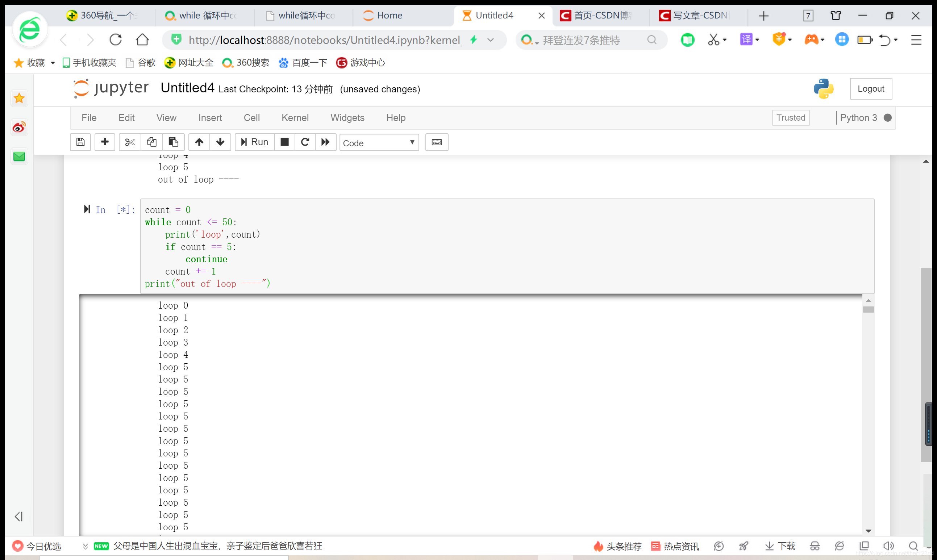Open the Kernel menu
Screen dimensions: 937x560
click(x=295, y=118)
